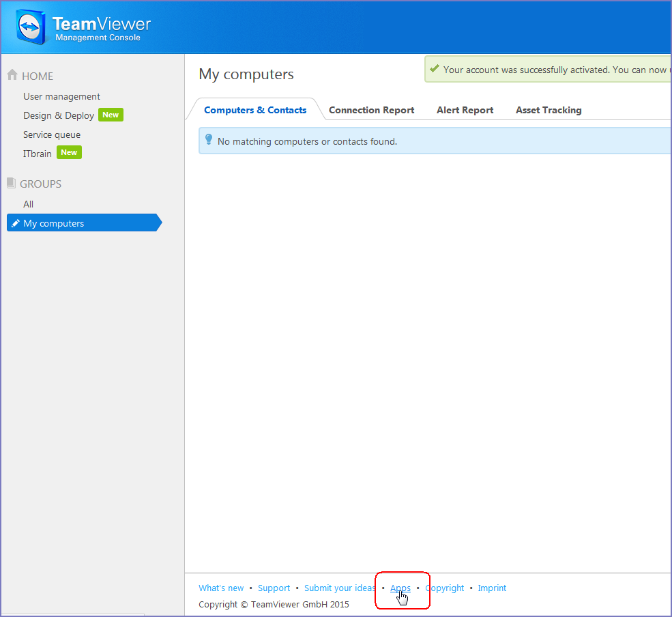Switch to Connection Report tab

[x=372, y=110]
